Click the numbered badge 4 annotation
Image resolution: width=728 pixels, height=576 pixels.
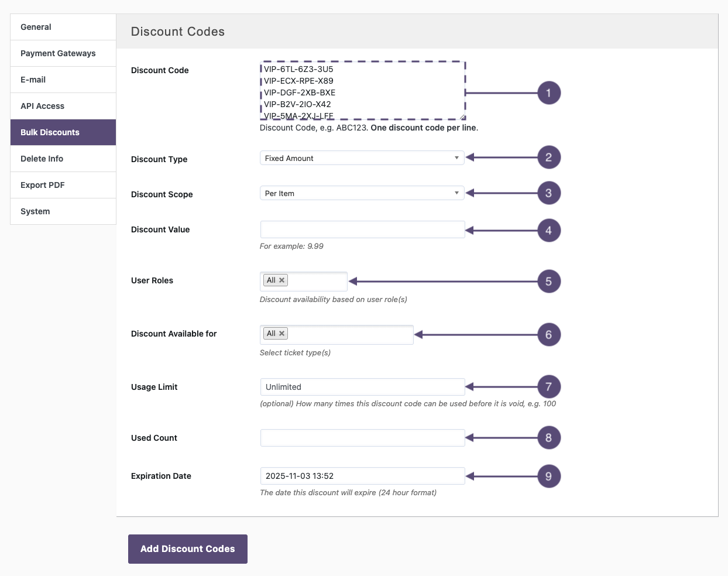[x=548, y=231]
